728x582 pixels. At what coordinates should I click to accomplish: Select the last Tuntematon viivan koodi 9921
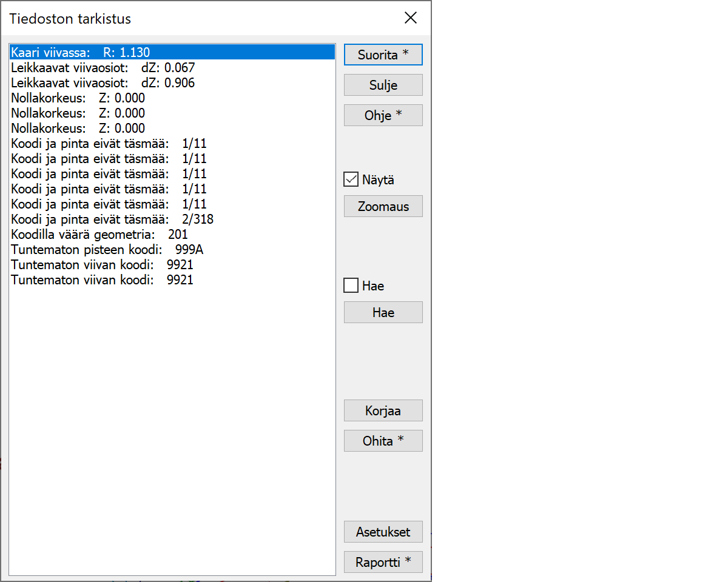pos(102,280)
